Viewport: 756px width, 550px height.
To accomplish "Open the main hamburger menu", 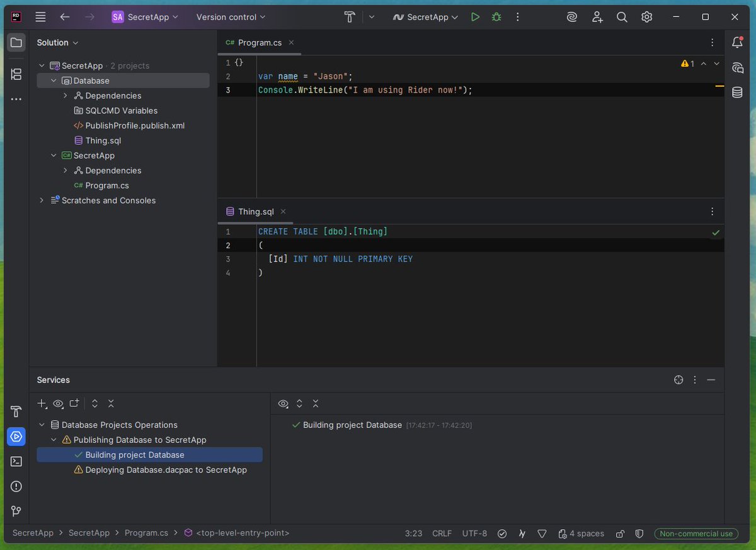I will (x=40, y=17).
